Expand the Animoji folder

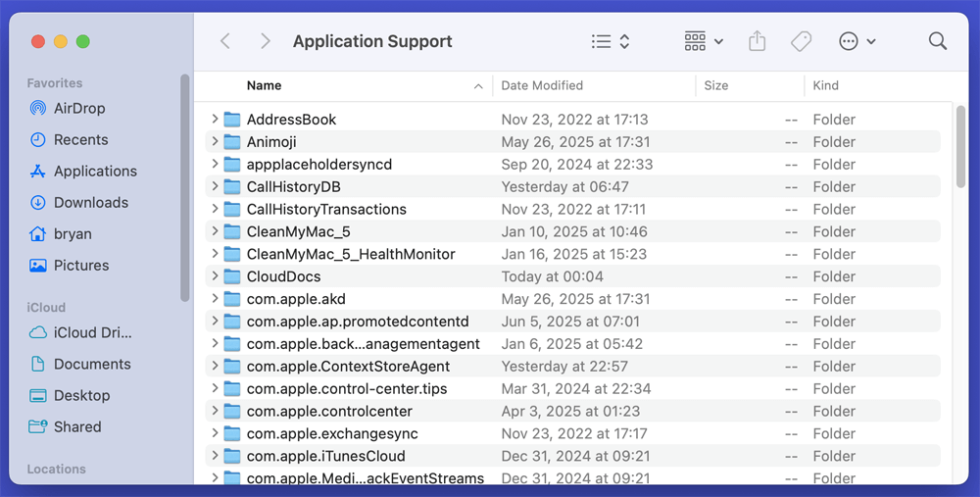215,141
